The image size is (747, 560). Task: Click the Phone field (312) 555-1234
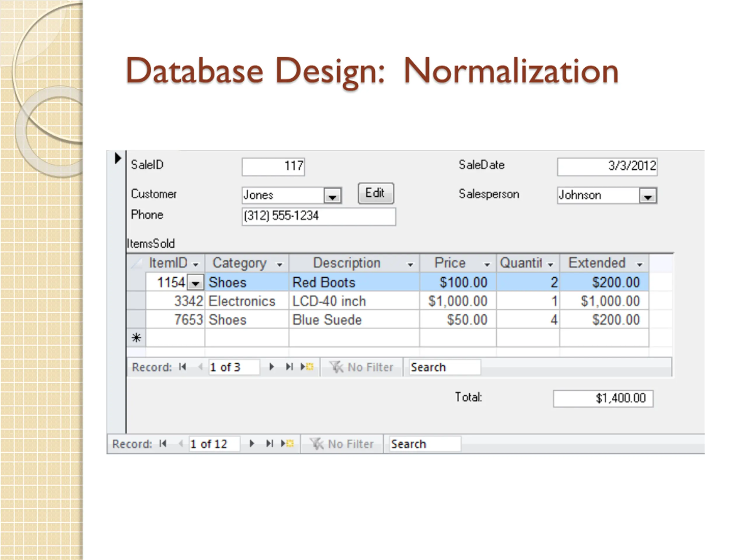tap(319, 216)
